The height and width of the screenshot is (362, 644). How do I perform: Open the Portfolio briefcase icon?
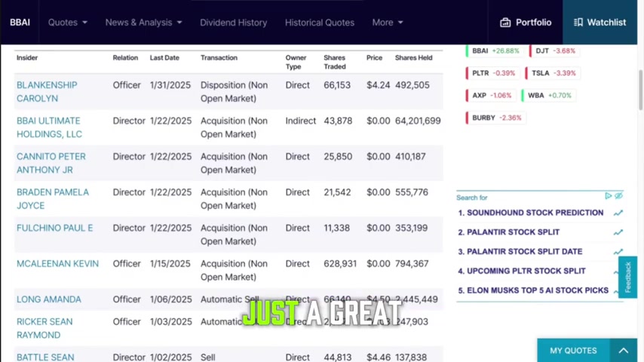pyautogui.click(x=505, y=23)
